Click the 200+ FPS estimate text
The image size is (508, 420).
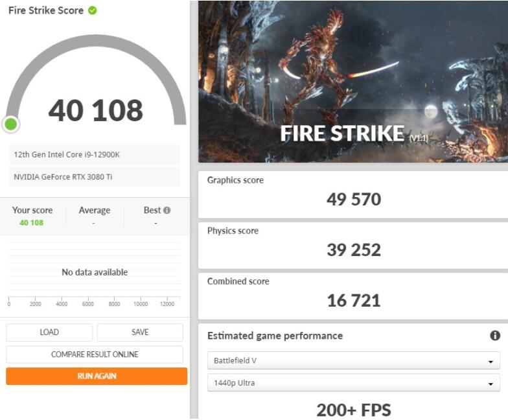[x=353, y=410]
